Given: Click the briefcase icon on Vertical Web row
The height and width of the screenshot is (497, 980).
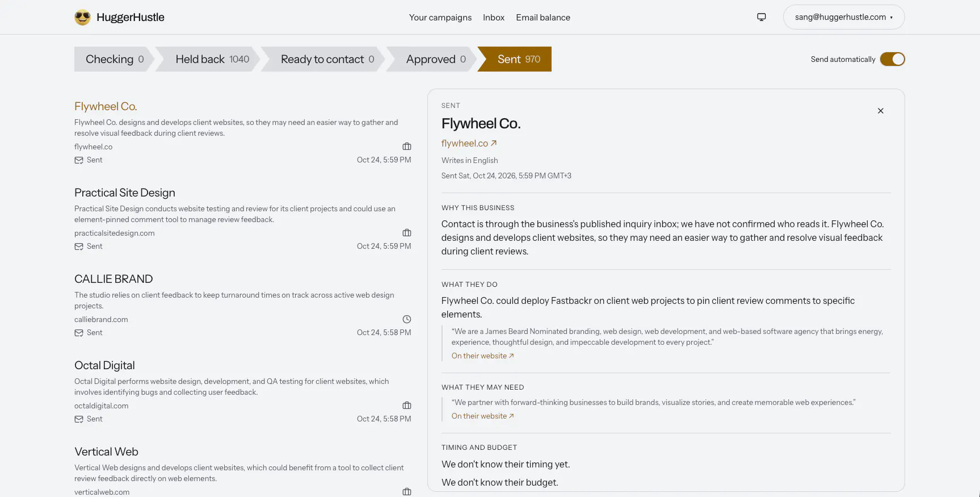Looking at the screenshot, I should click(x=407, y=492).
